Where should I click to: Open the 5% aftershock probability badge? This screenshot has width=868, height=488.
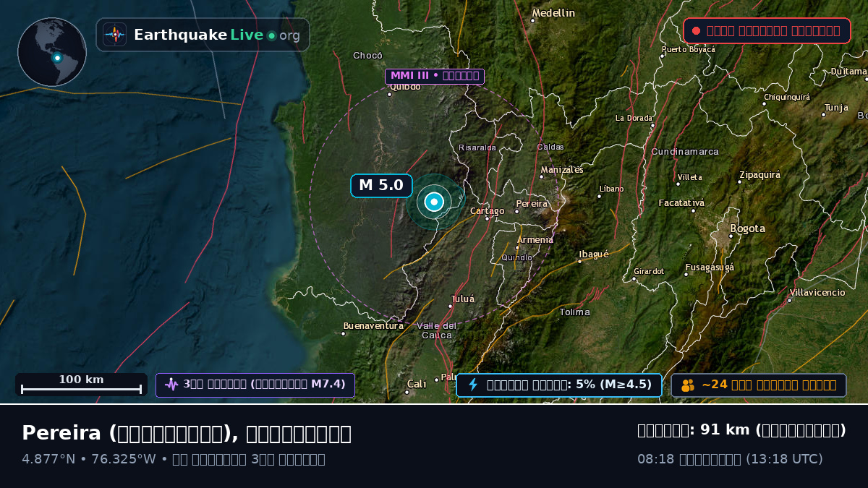(559, 385)
